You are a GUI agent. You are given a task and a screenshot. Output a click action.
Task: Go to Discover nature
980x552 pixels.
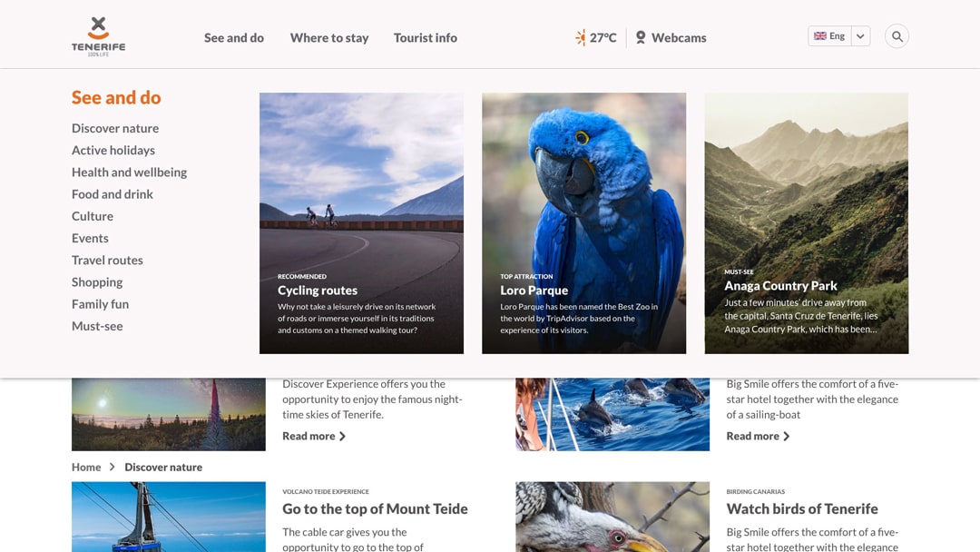(x=115, y=128)
